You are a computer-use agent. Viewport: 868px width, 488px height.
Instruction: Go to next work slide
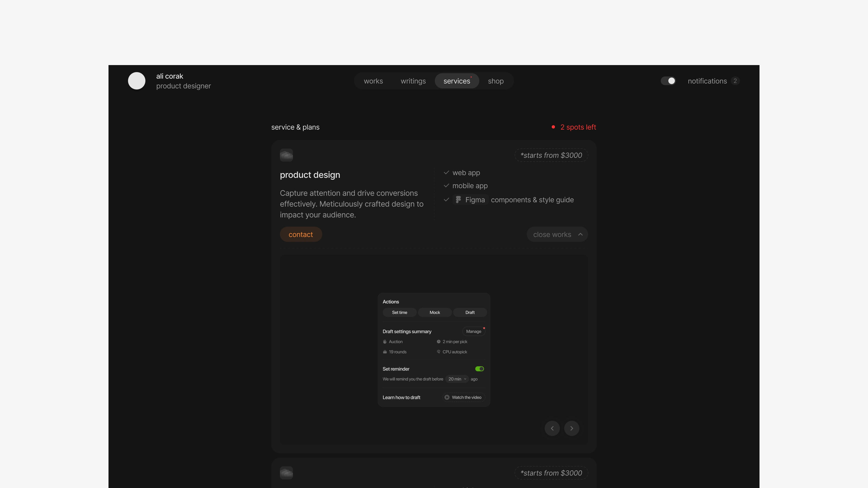pyautogui.click(x=572, y=428)
